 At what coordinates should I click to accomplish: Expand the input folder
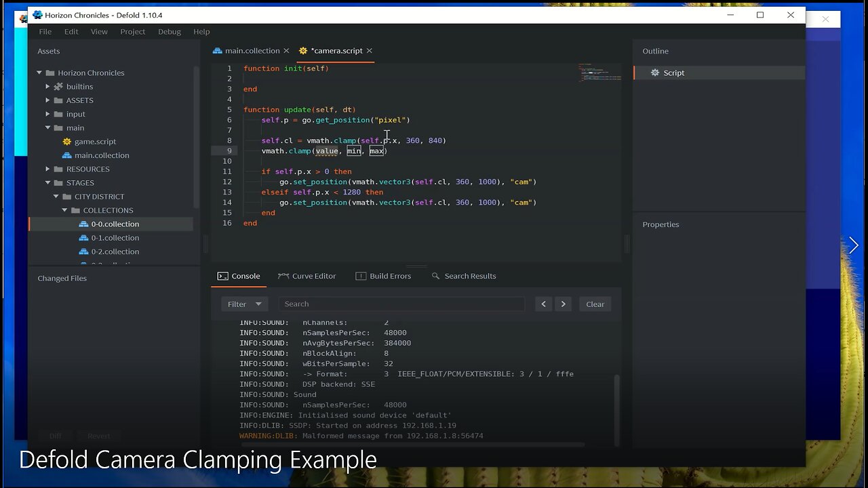tap(47, 114)
